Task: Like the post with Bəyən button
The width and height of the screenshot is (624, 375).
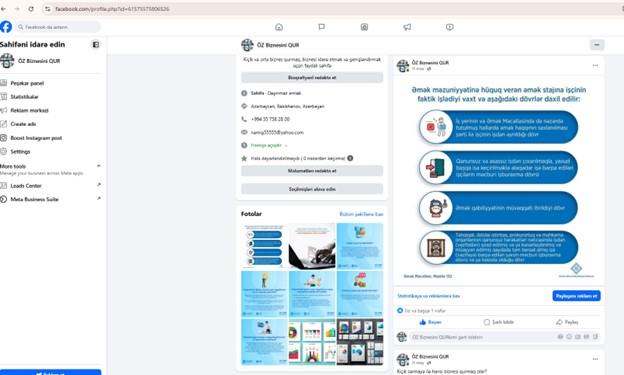Action: pyautogui.click(x=431, y=322)
